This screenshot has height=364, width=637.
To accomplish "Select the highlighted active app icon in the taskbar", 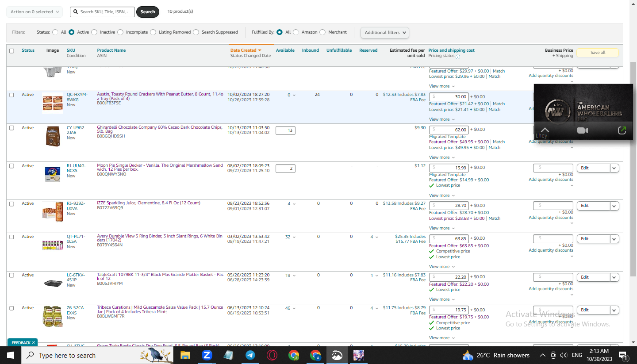I will (x=337, y=355).
